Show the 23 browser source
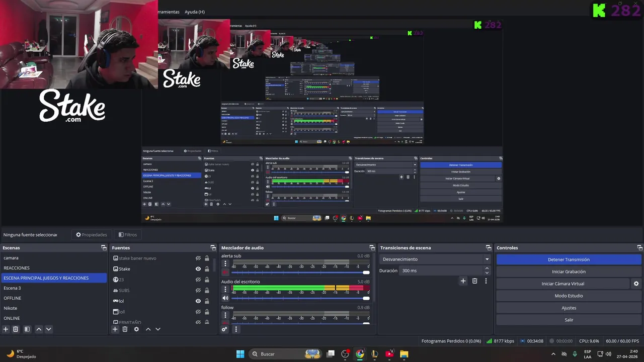 (x=198, y=280)
